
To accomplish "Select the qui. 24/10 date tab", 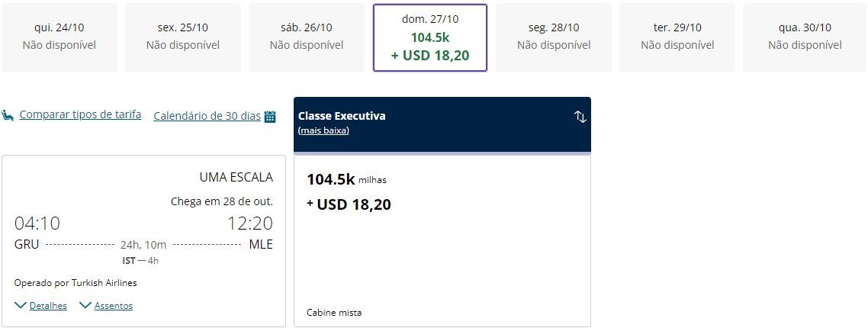I will tap(59, 37).
